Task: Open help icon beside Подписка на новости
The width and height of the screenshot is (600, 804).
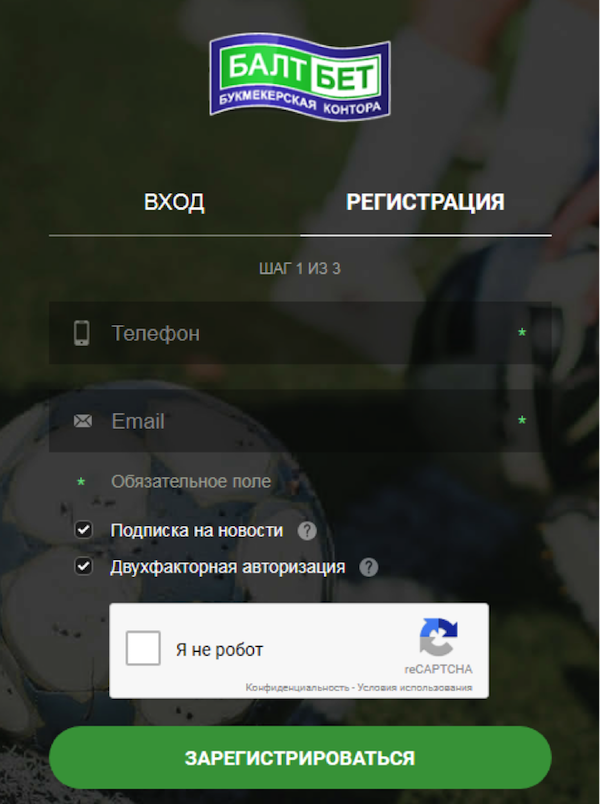Action: coord(307,531)
